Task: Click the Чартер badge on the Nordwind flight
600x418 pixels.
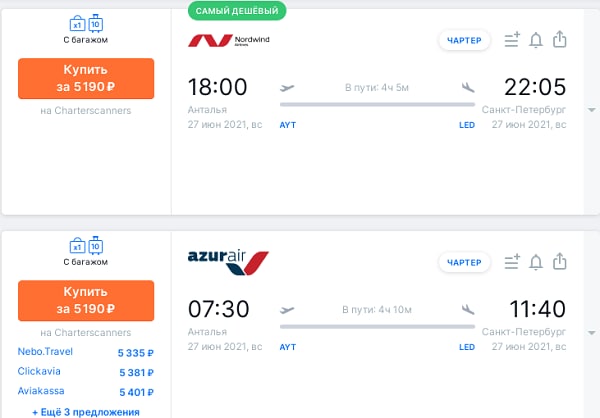Action: [464, 40]
